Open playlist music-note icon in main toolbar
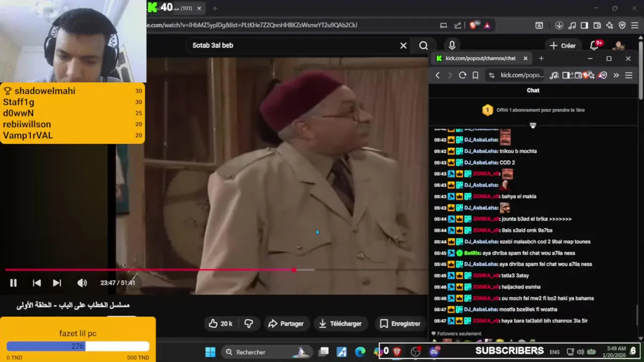644x362 pixels. tap(572, 25)
